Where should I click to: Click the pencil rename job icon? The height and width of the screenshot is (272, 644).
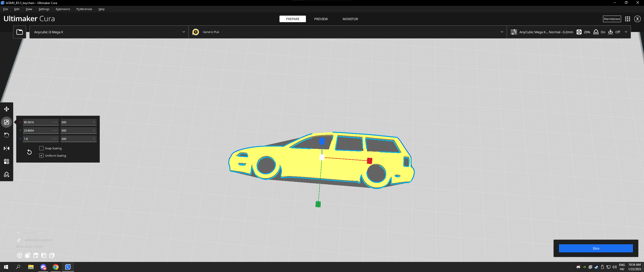[19, 240]
